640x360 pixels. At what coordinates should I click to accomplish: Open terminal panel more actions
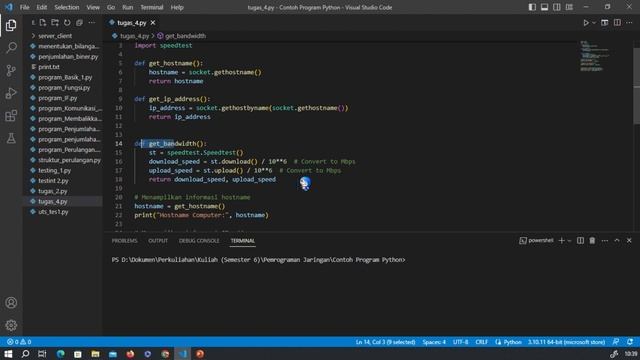pos(604,240)
